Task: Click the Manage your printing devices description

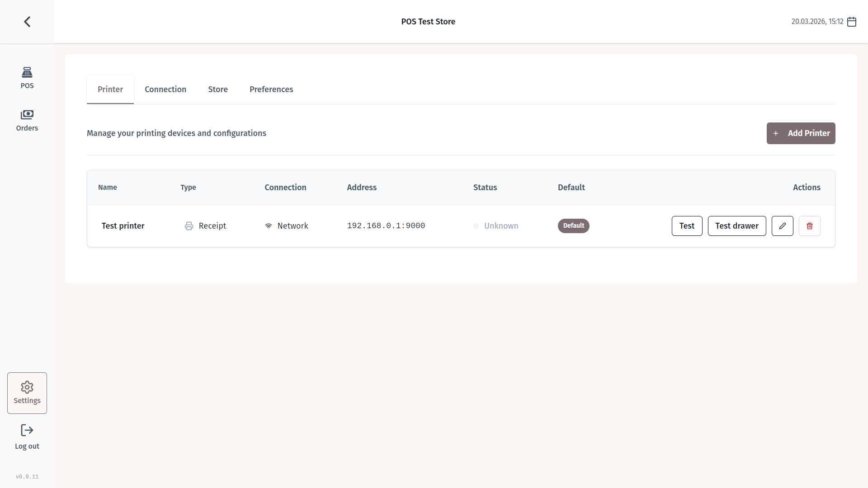Action: click(176, 133)
